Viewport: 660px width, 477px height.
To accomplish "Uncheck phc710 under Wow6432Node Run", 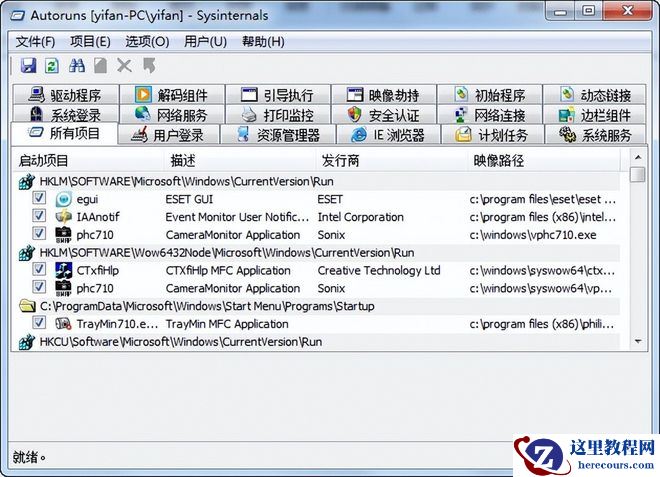I will [x=39, y=287].
